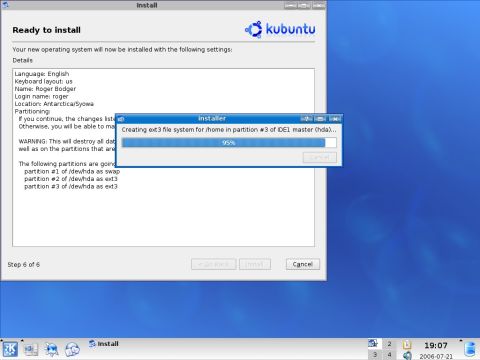Close the Installer progress dialog

point(335,119)
